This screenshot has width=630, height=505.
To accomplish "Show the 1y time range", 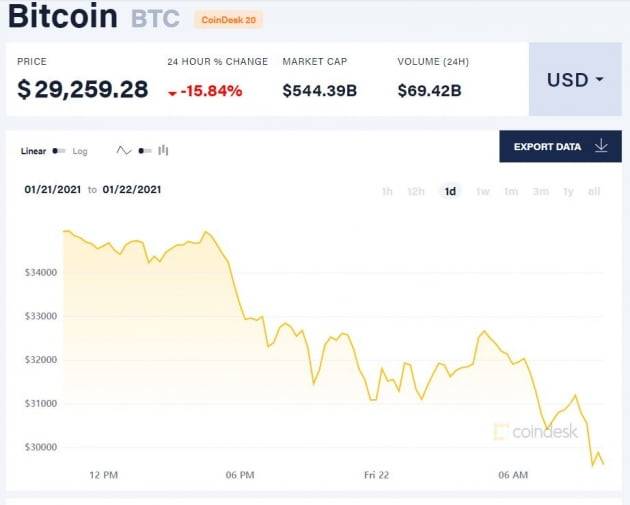I will click(x=568, y=191).
